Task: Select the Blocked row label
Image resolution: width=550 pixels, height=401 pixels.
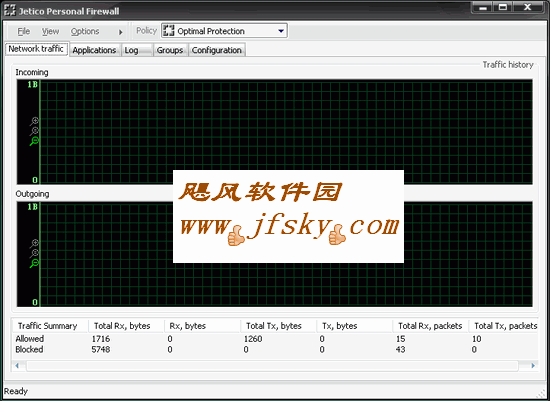Action: click(x=29, y=349)
